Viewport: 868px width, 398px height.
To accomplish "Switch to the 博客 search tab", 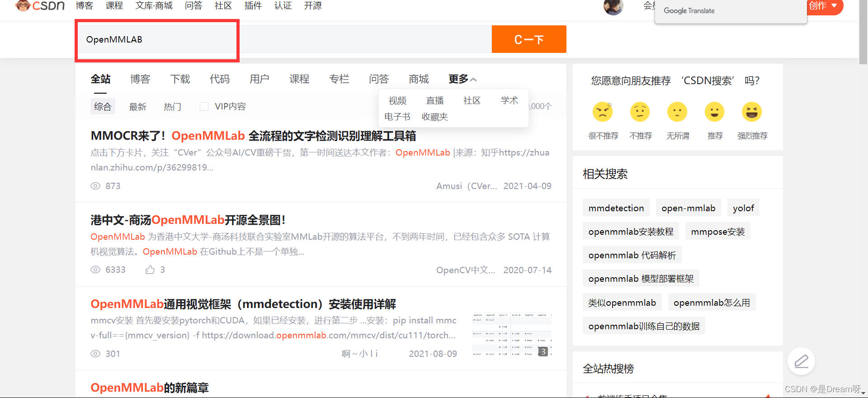I will (x=140, y=79).
